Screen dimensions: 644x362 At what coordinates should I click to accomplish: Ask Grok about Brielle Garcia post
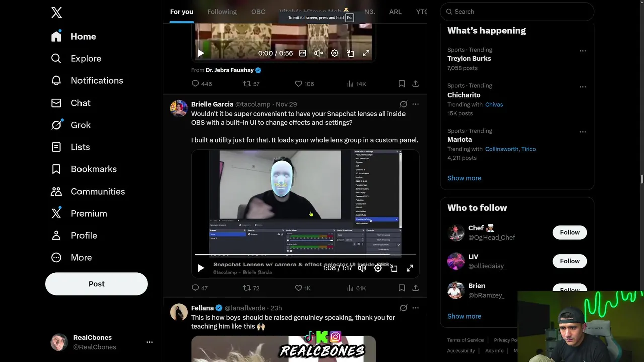tap(404, 104)
